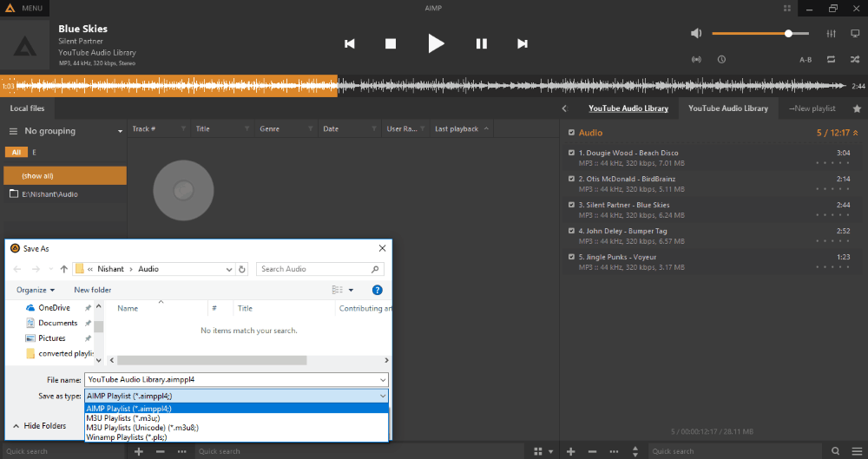Edit the File name field
Viewport: 868px width, 459px height.
click(x=236, y=380)
